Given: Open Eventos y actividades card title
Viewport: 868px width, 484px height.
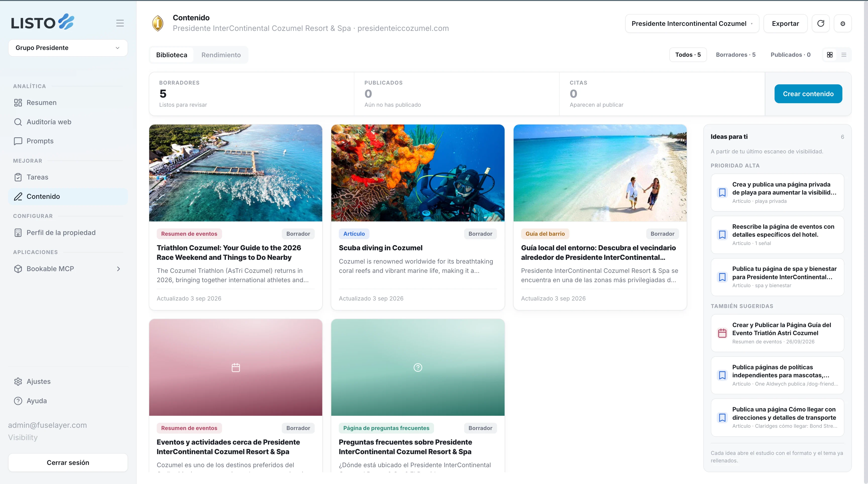Looking at the screenshot, I should click(228, 447).
